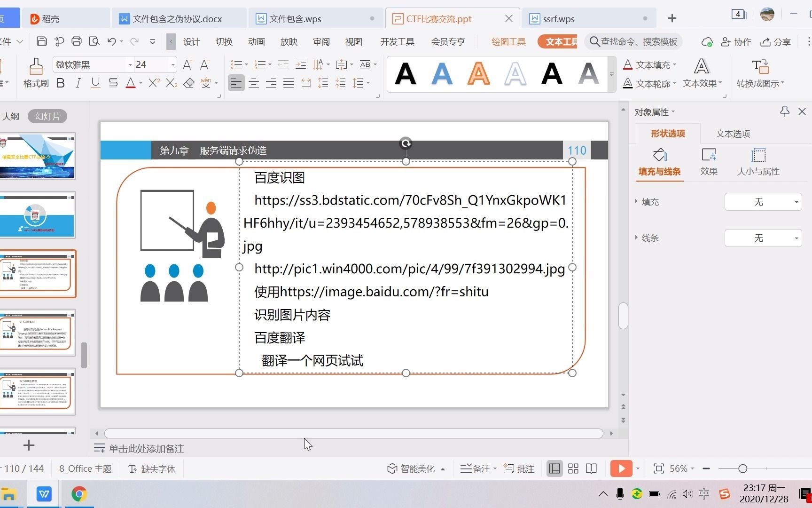Click 单击此处添加备注 notes field
The height and width of the screenshot is (508, 812).
point(146,448)
